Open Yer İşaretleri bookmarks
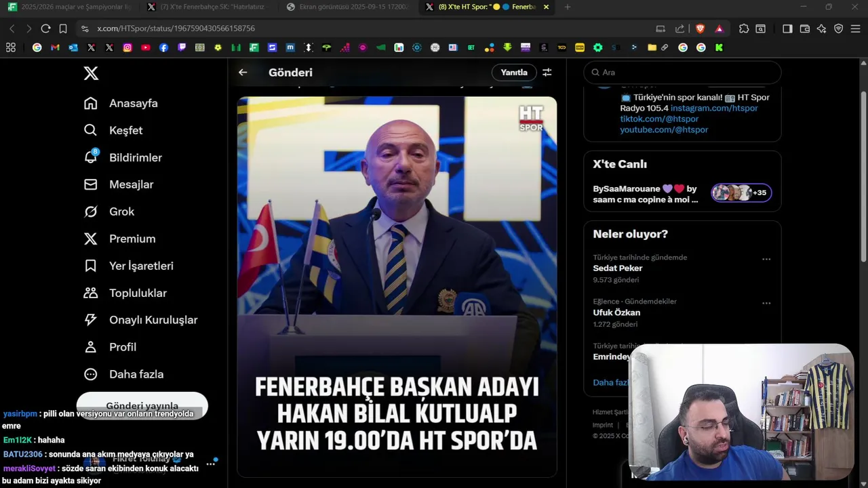868x488 pixels. (x=129, y=266)
